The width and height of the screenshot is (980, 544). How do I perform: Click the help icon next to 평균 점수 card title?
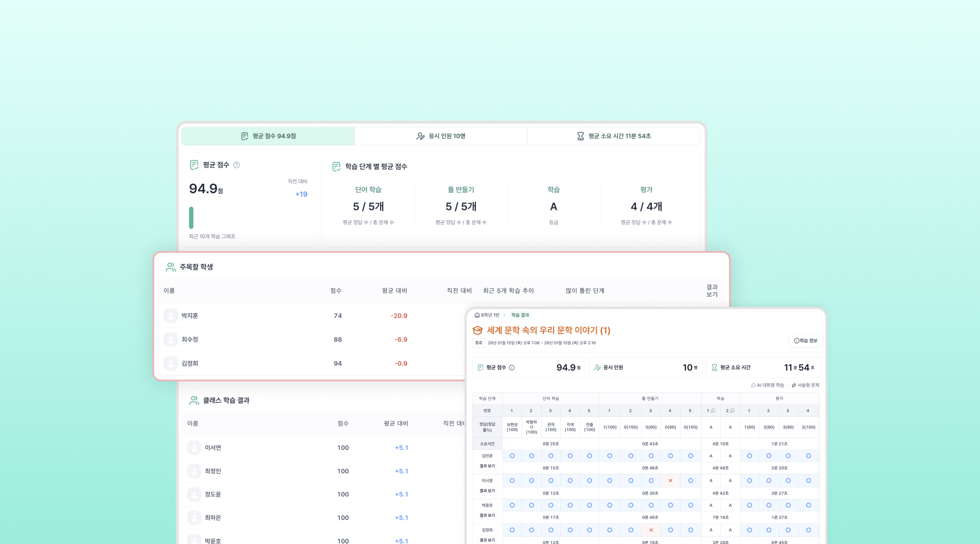click(x=236, y=165)
